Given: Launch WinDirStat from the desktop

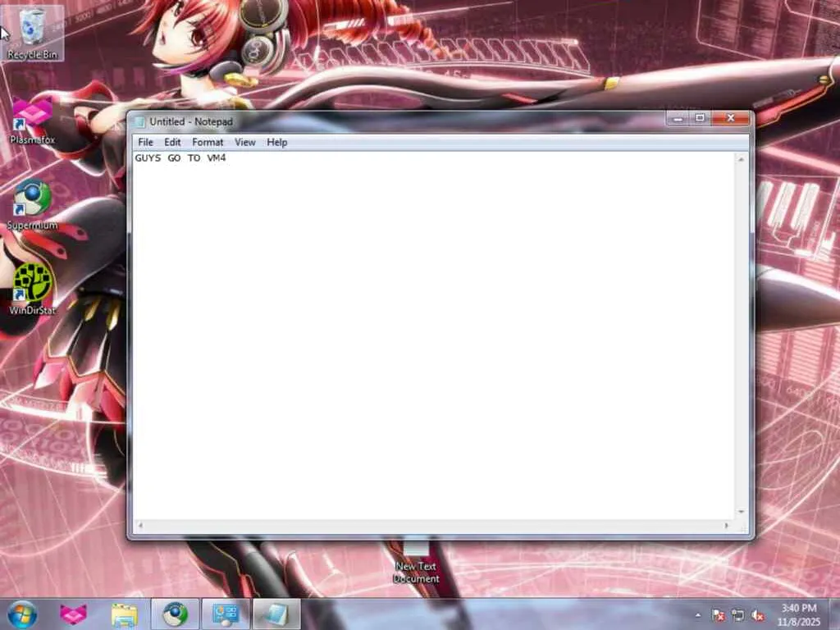Looking at the screenshot, I should 32,290.
